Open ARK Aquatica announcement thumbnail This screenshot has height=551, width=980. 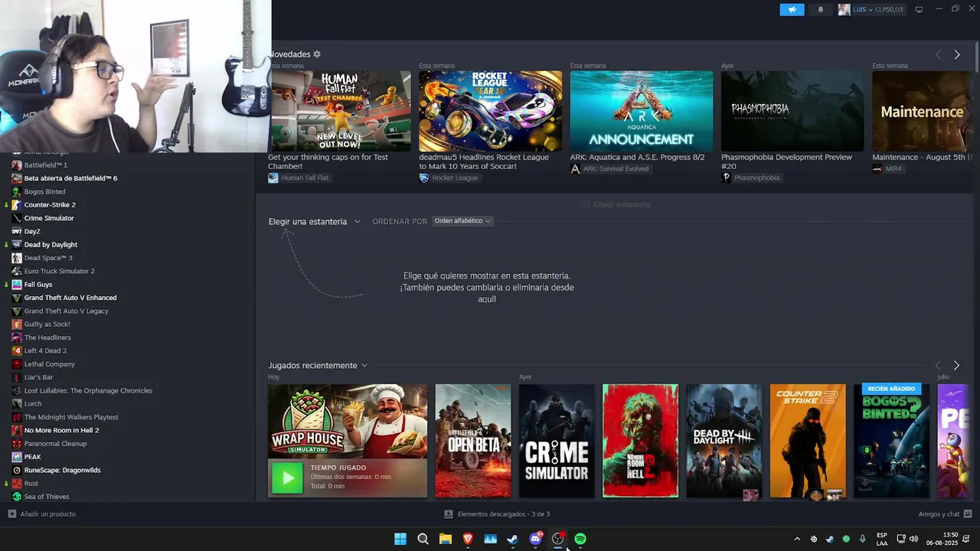[x=641, y=111]
